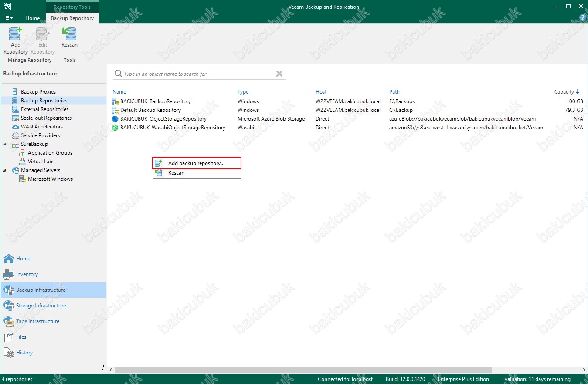Clear the search box with X
This screenshot has width=588, height=384.
click(279, 74)
